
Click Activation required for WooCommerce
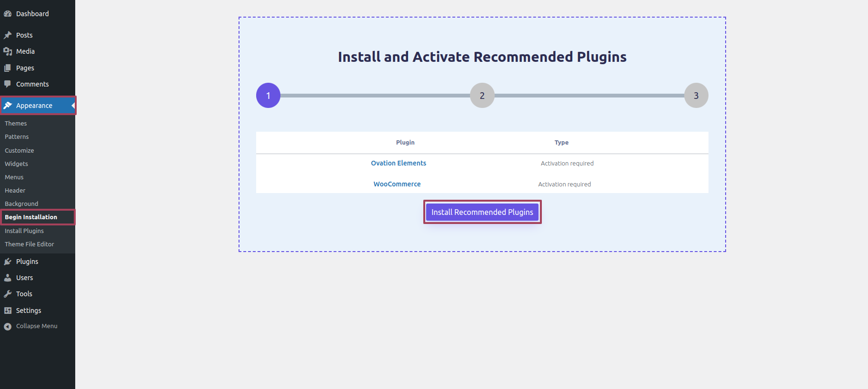pyautogui.click(x=565, y=184)
